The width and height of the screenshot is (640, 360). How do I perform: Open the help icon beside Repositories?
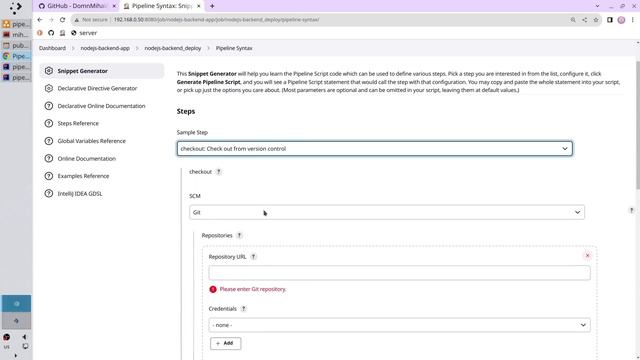click(240, 236)
